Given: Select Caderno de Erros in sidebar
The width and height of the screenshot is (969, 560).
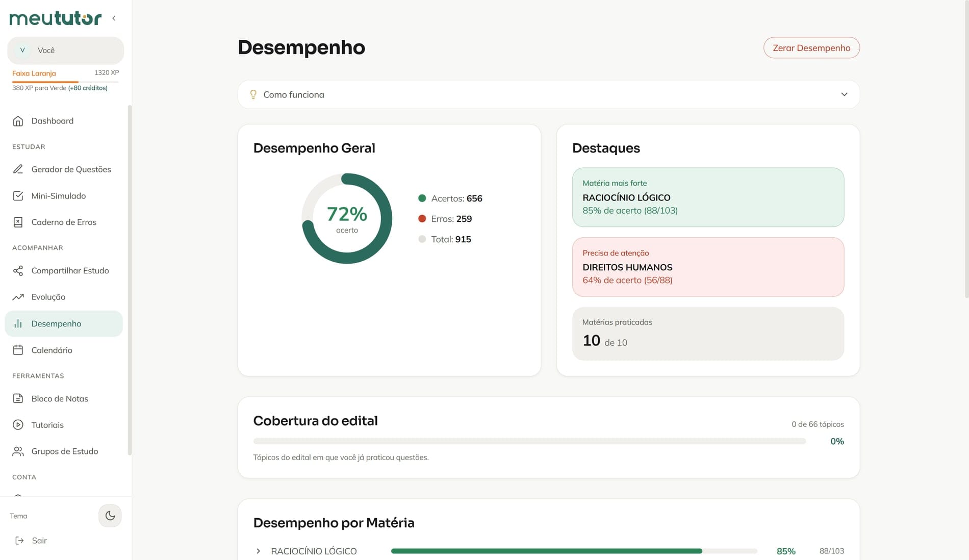Looking at the screenshot, I should 64,222.
